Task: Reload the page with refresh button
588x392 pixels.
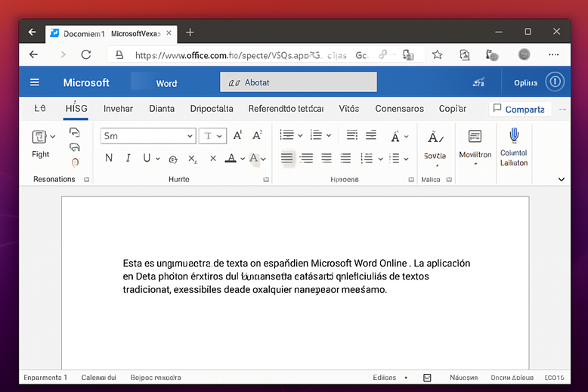Action: pyautogui.click(x=86, y=54)
